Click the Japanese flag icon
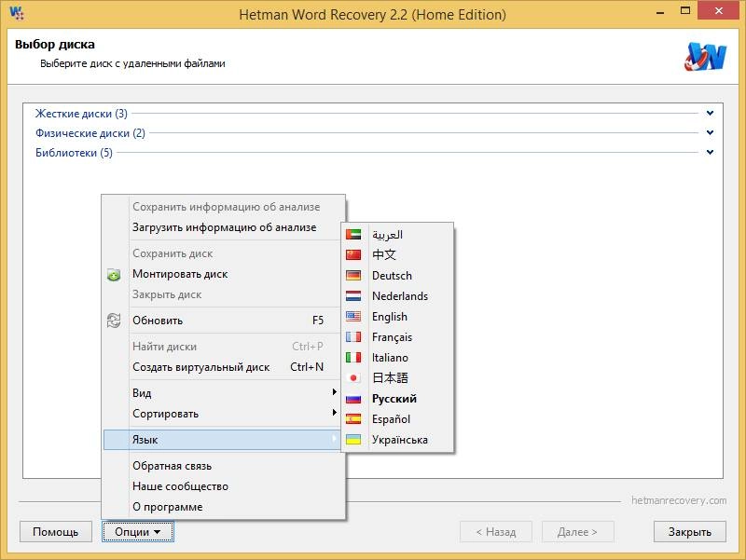Viewport: 746px width, 560px height. click(x=353, y=378)
